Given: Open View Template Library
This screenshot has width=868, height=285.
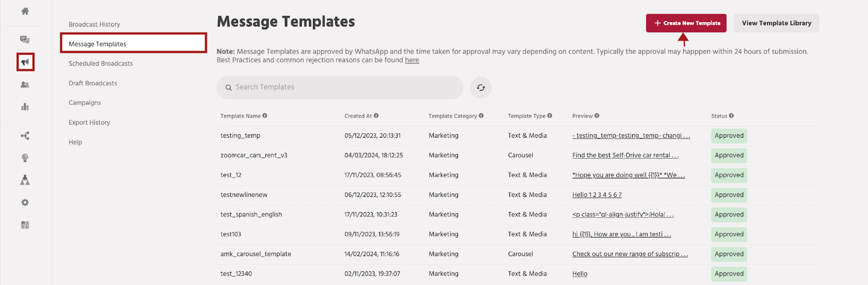Looking at the screenshot, I should (x=777, y=23).
